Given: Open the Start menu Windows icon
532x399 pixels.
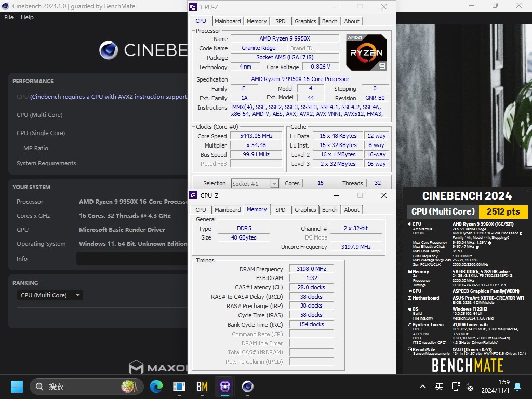Looking at the screenshot, I should 17,387.
